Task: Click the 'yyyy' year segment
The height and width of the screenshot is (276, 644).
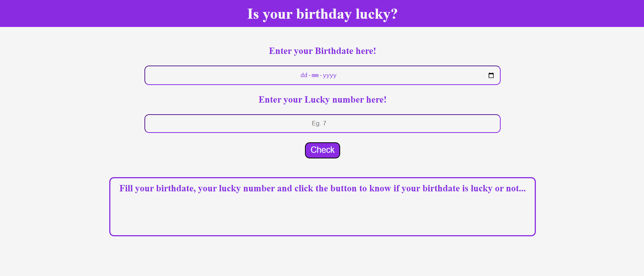Action: [x=330, y=75]
